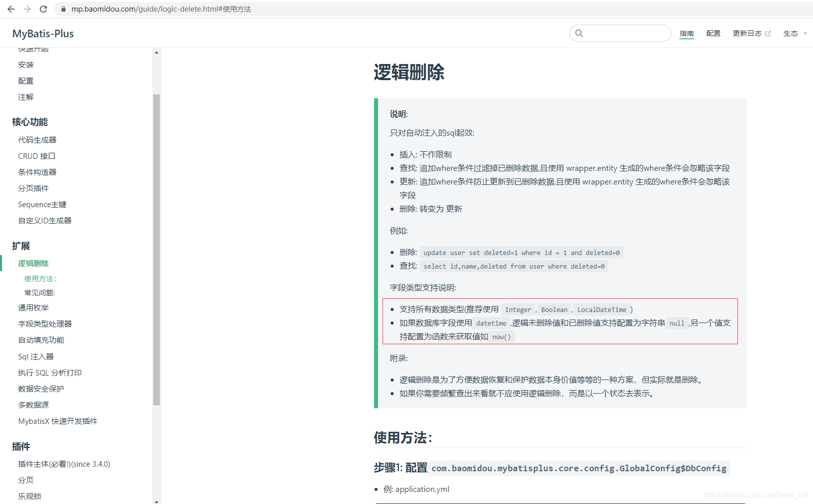The height and width of the screenshot is (504, 813).
Task: Open 执行 SQL 分析打印 in the sidebar
Action: [50, 372]
